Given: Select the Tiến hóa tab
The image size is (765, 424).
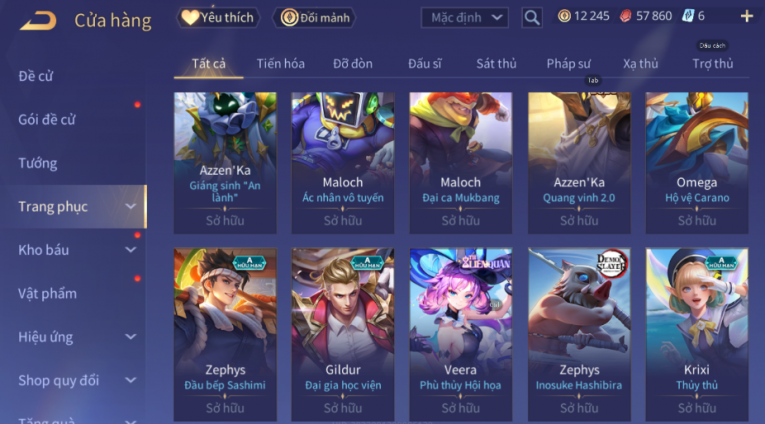Looking at the screenshot, I should coord(281,63).
